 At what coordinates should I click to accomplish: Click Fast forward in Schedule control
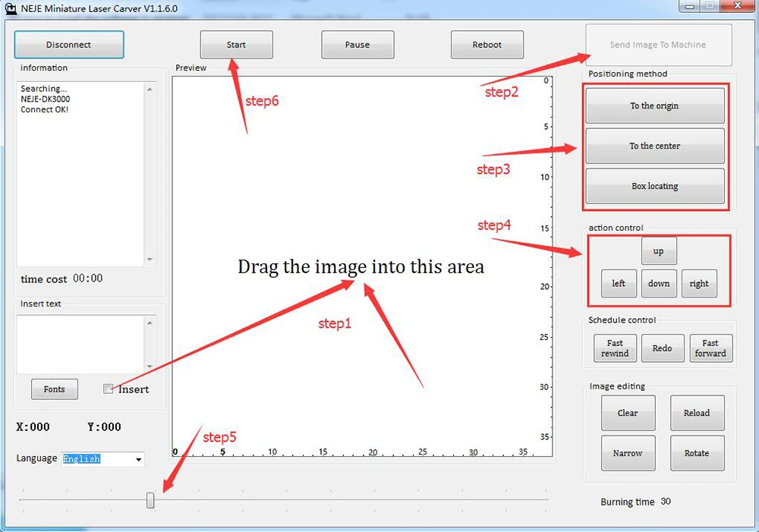point(710,348)
